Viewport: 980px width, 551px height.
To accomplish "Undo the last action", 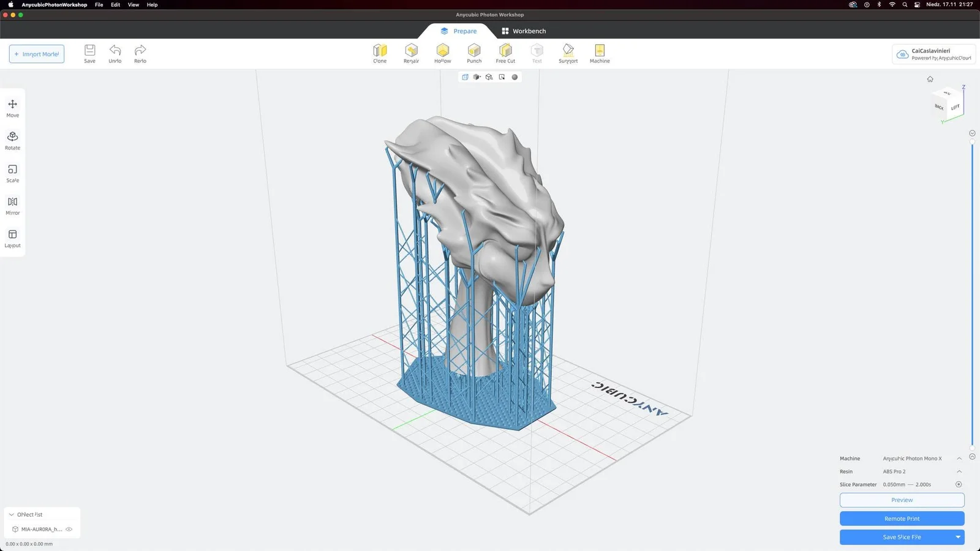I will tap(115, 53).
